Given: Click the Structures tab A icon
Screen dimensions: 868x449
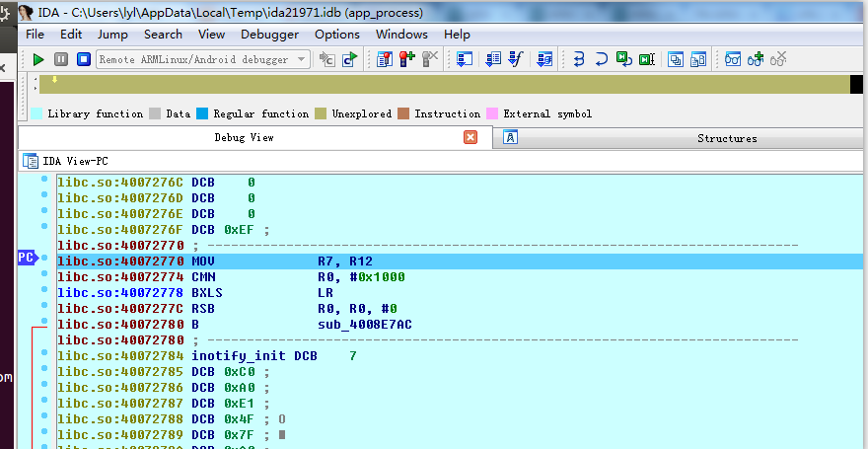Looking at the screenshot, I should click(510, 137).
